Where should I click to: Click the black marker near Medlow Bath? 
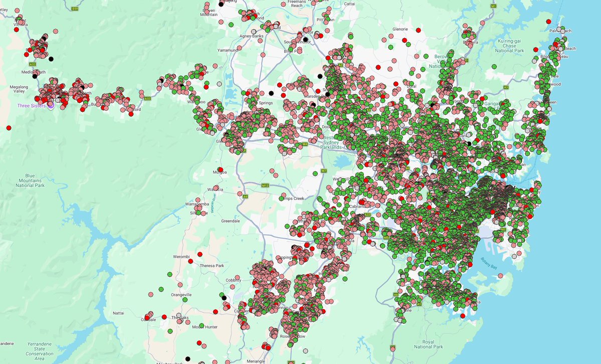pos(35,76)
